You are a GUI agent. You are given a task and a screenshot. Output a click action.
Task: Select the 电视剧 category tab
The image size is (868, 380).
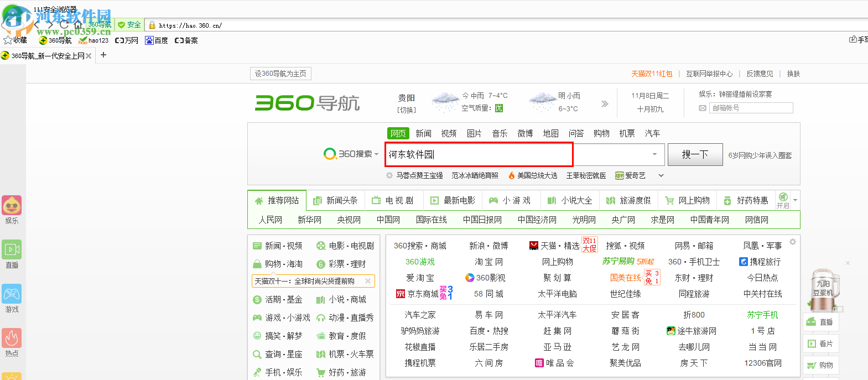tap(393, 200)
